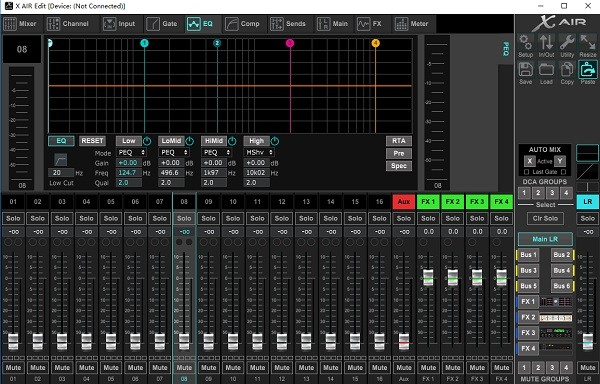This screenshot has width=600, height=384.
Task: Select the Bus 6 sends button
Action: coord(562,286)
